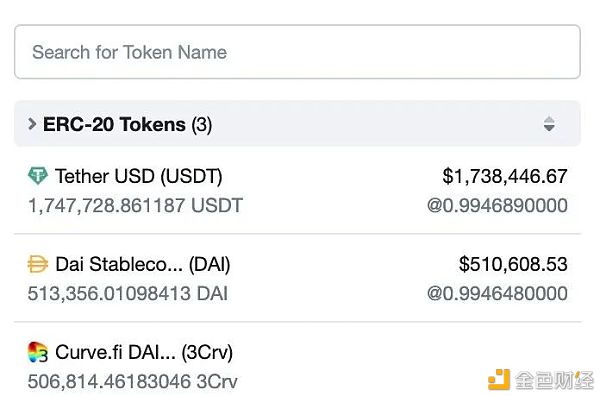The image size is (600, 396).
Task: Click the ERC-20 Tokens title text
Action: pos(114,124)
